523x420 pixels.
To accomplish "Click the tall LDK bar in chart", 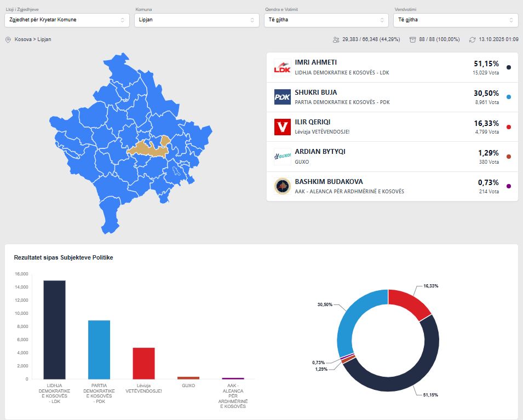I will tap(54, 329).
